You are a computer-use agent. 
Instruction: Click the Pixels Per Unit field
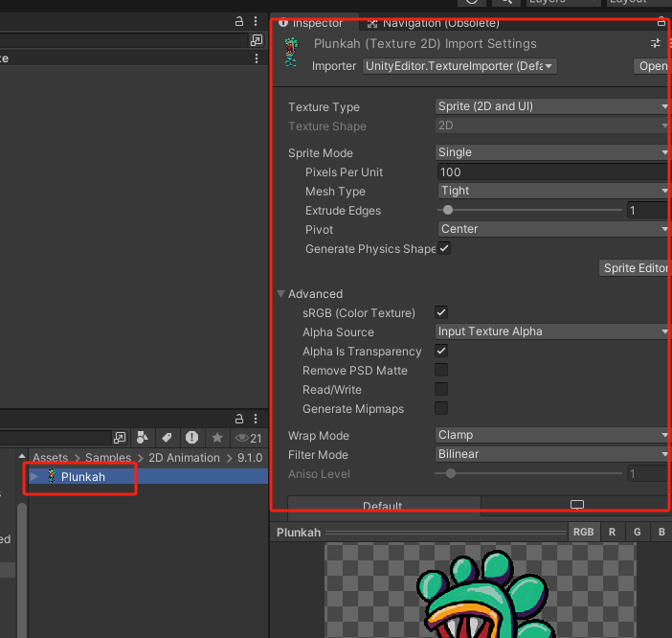coord(554,171)
